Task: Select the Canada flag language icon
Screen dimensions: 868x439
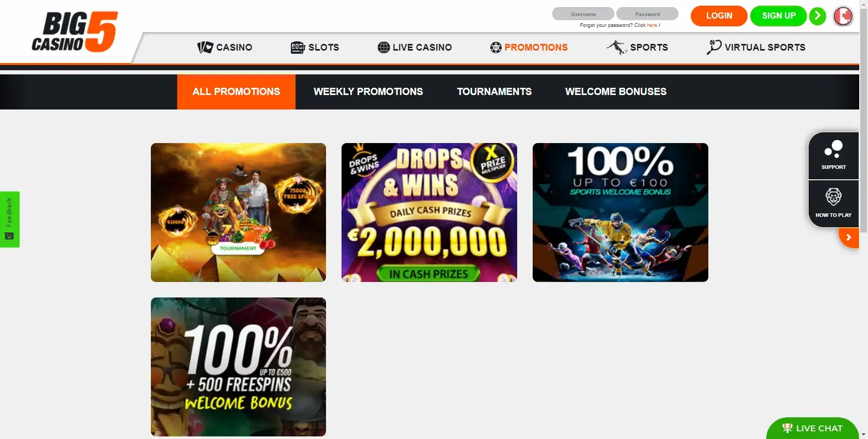Action: coord(843,16)
